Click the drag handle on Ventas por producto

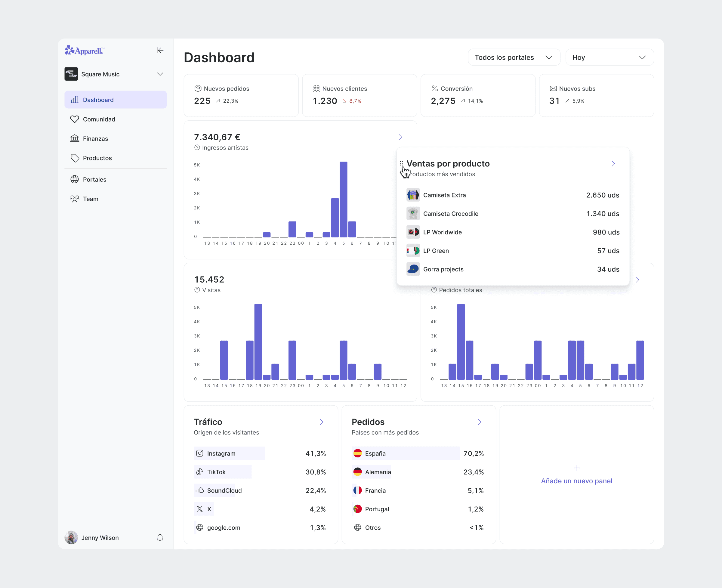point(401,163)
